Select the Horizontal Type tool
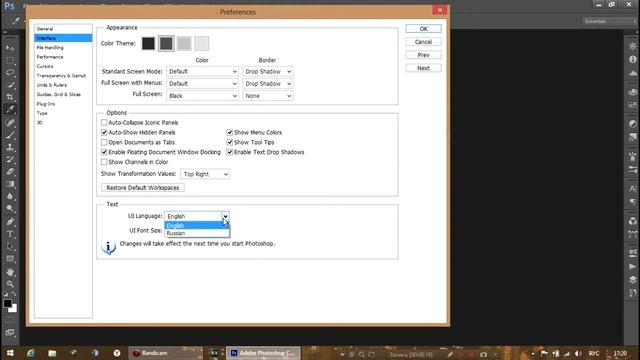Screen dimensions: 640x360 (10, 234)
